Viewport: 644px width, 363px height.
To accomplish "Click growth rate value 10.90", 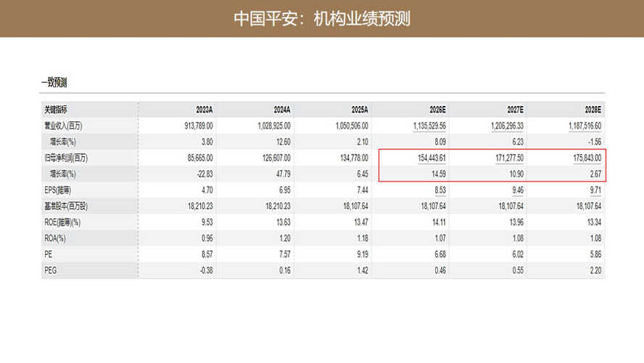I will 516,174.
